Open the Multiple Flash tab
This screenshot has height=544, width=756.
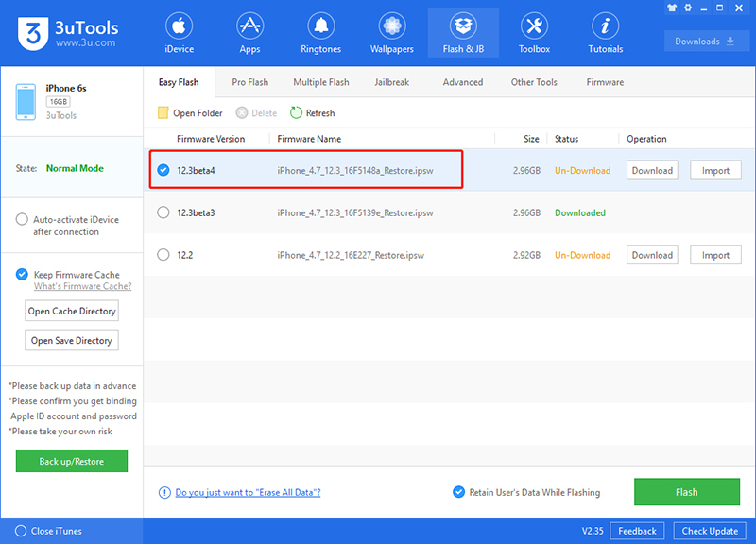coord(321,82)
